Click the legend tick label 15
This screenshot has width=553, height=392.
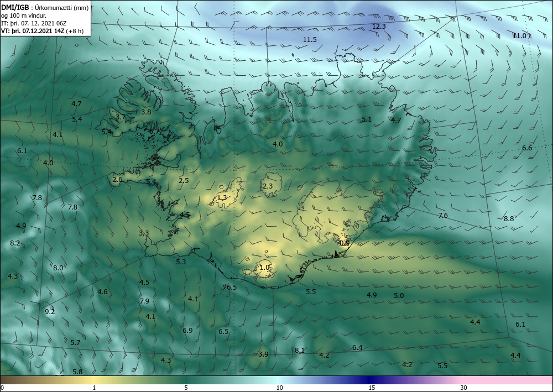pos(372,388)
